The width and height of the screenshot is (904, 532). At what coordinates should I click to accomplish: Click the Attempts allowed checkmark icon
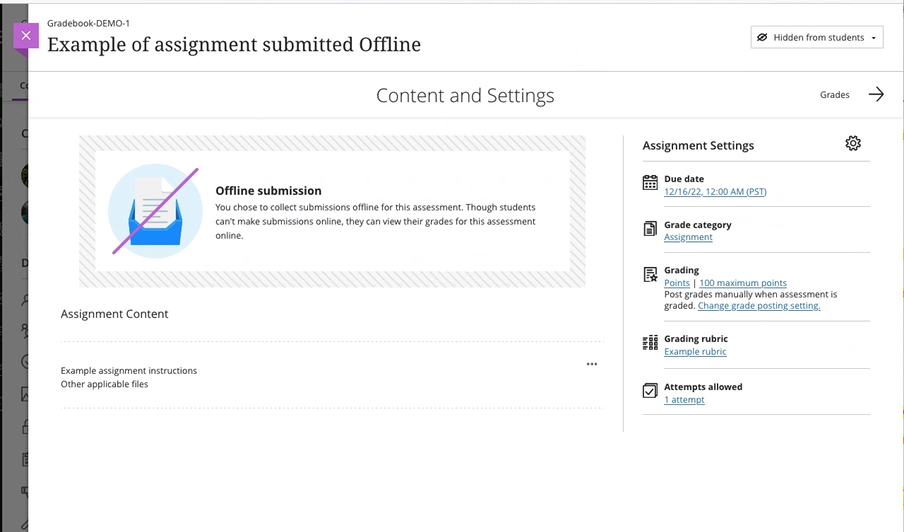[650, 391]
